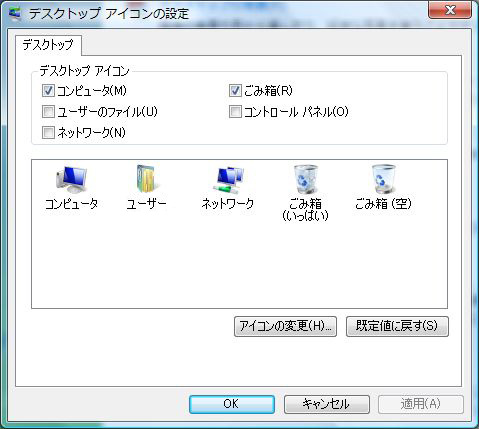The width and height of the screenshot is (479, 429).
Task: Uncheck the ごみ箱(R) checkbox
Action: [x=235, y=91]
